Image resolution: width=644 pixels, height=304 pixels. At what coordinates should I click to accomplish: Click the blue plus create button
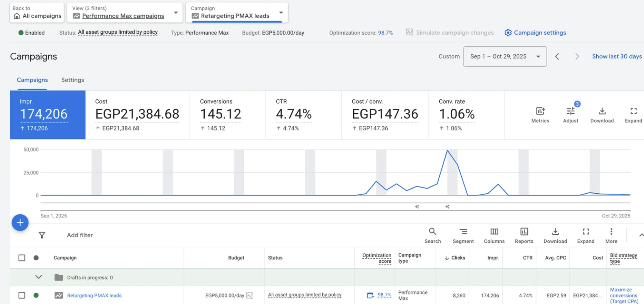tap(20, 222)
